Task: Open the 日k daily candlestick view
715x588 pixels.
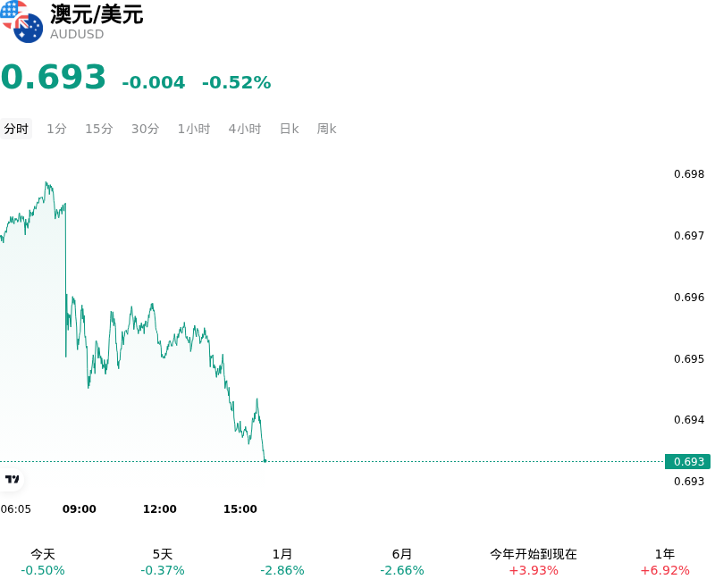Action: (289, 129)
